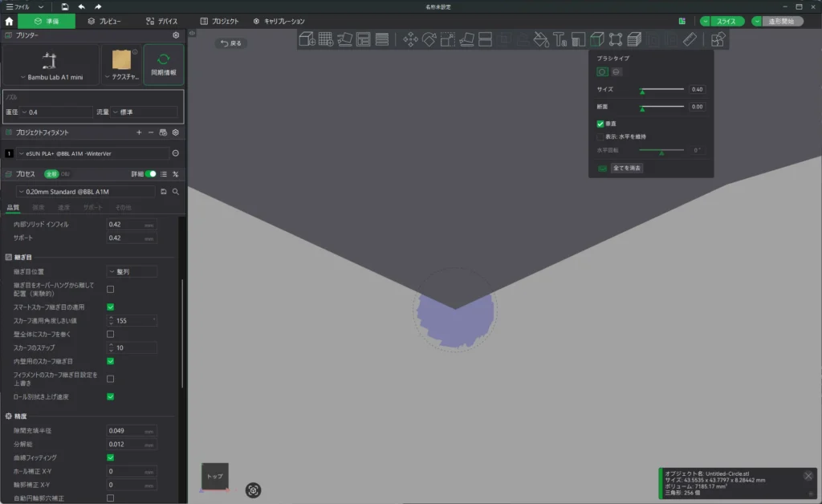Image resolution: width=822 pixels, height=504 pixels.
Task: Select the Measure ruler tool
Action: [x=690, y=39]
